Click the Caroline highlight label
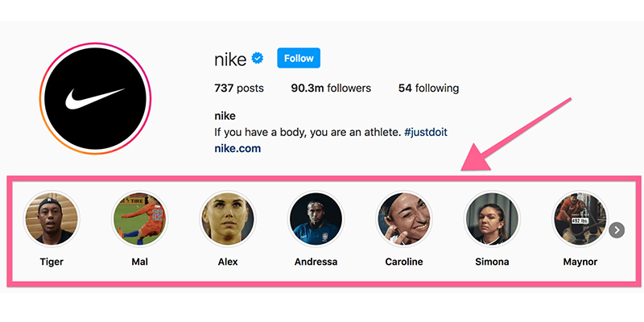The height and width of the screenshot is (322, 644). 404,262
